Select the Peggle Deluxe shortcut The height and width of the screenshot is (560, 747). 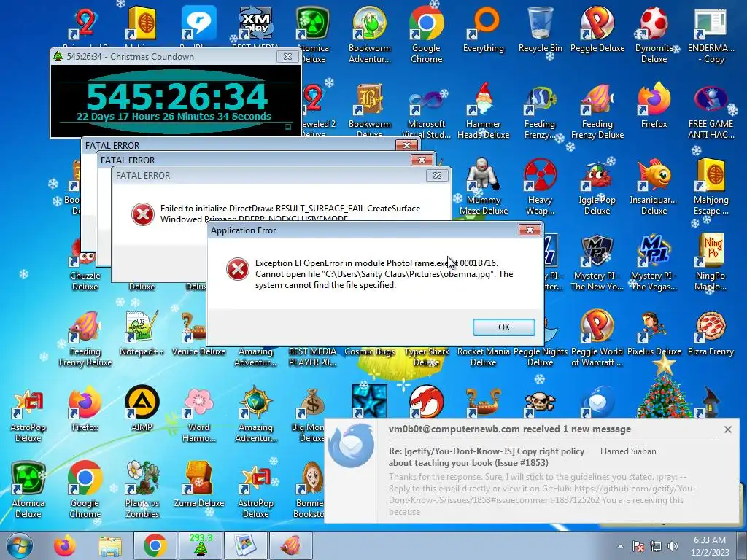click(597, 29)
